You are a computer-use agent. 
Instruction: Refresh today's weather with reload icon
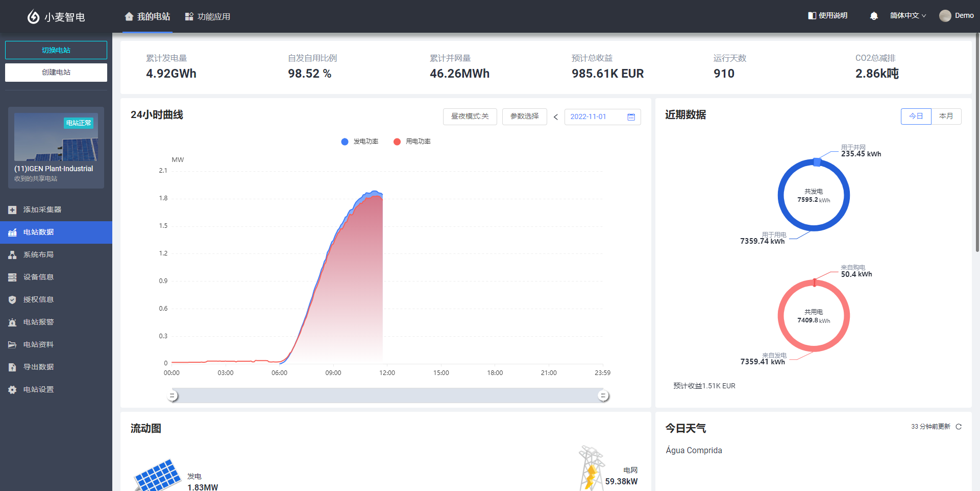pyautogui.click(x=959, y=427)
